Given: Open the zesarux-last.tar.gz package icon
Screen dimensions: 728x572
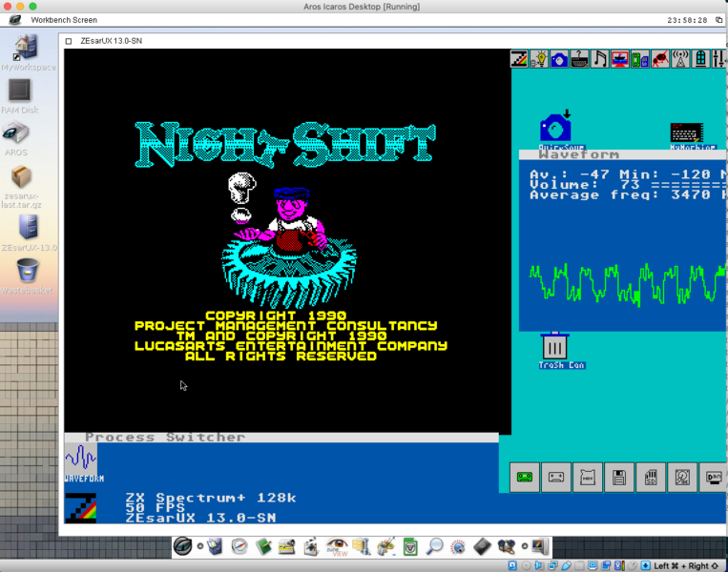Looking at the screenshot, I should [x=21, y=187].
